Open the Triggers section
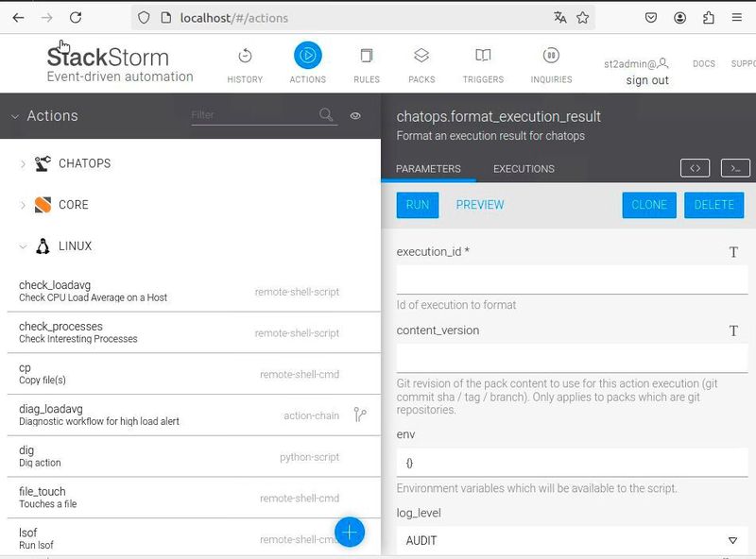Viewport: 756px width, 559px height. pos(483,65)
